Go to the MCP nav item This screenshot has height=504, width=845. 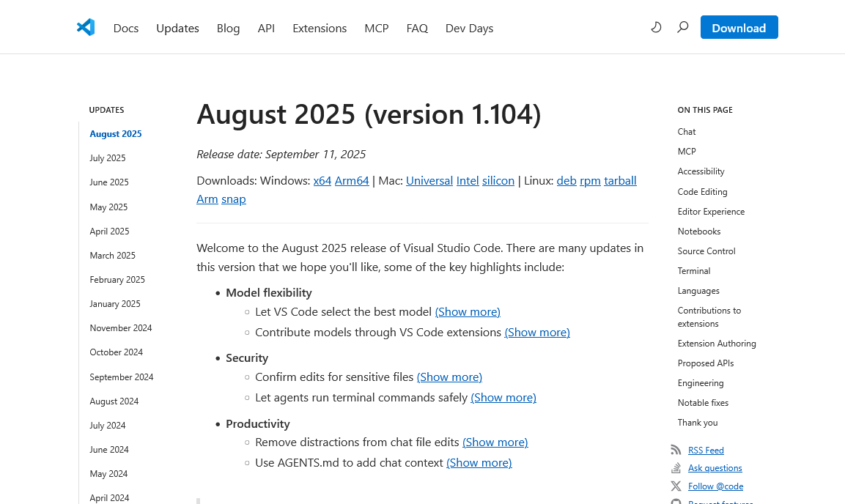click(377, 29)
